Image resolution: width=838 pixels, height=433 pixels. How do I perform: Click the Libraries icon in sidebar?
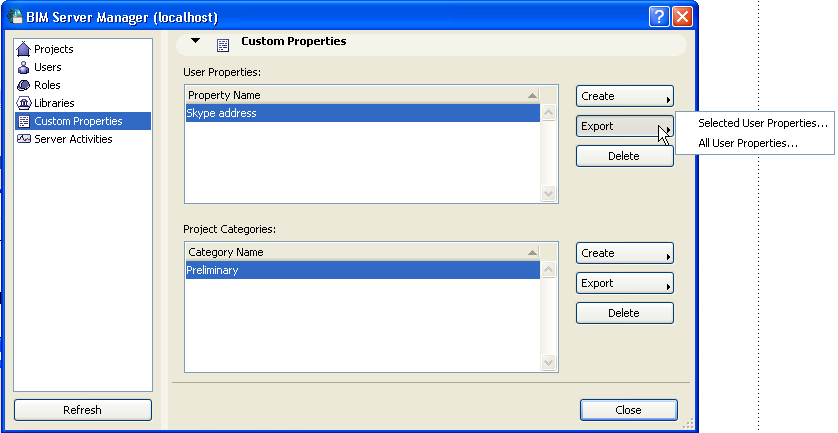pos(24,103)
